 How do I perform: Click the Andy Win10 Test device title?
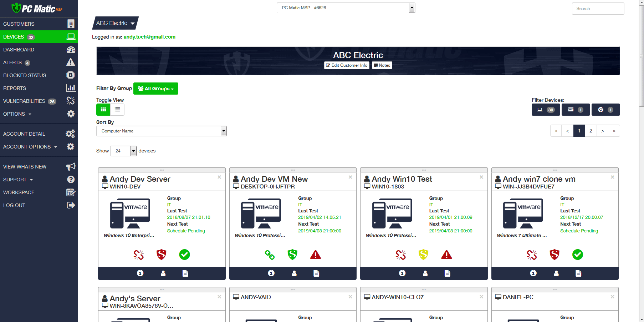(x=402, y=179)
